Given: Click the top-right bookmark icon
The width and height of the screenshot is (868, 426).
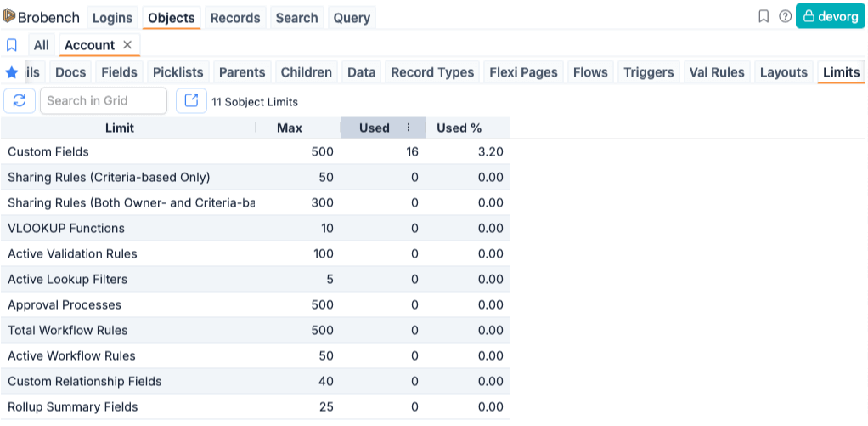Looking at the screenshot, I should (764, 17).
